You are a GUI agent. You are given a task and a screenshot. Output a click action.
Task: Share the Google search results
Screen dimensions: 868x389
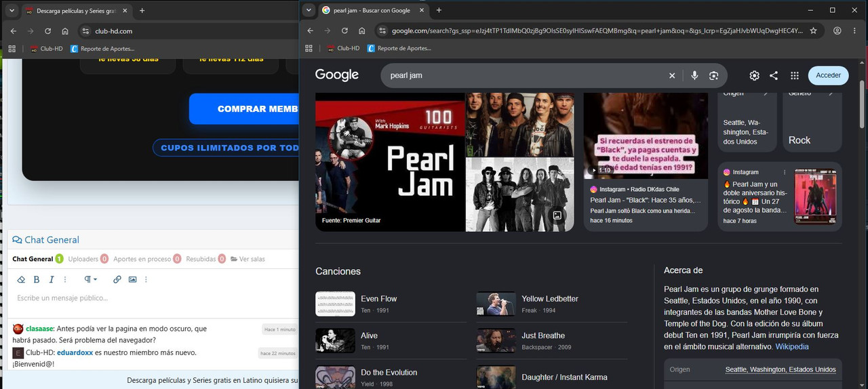point(774,75)
